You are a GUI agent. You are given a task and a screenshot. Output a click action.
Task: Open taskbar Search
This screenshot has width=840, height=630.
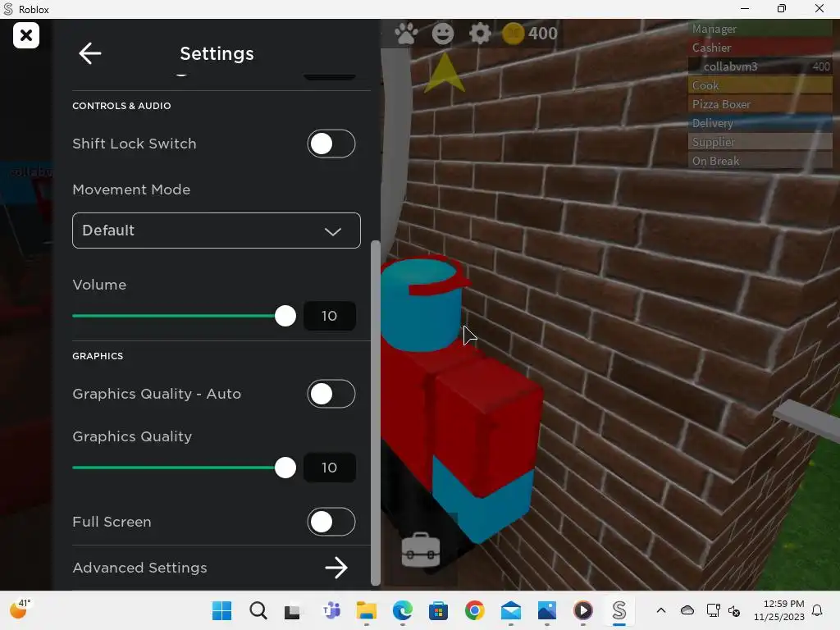coord(258,610)
